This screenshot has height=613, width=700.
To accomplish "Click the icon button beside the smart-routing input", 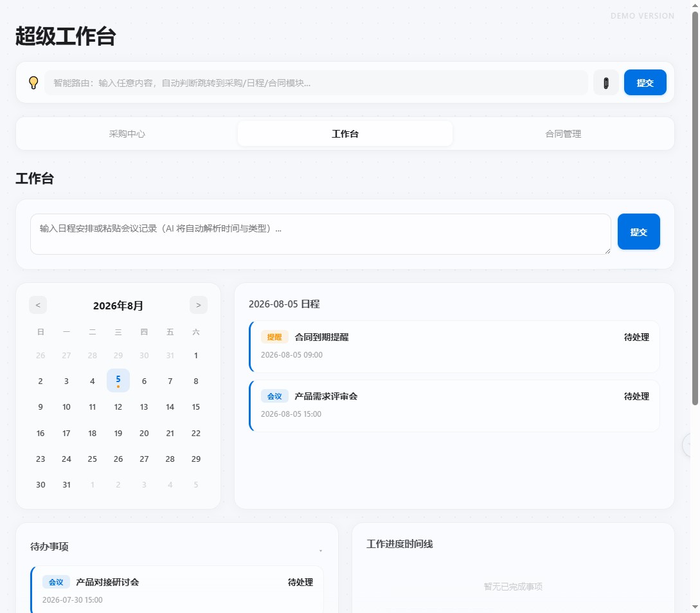I will click(606, 83).
